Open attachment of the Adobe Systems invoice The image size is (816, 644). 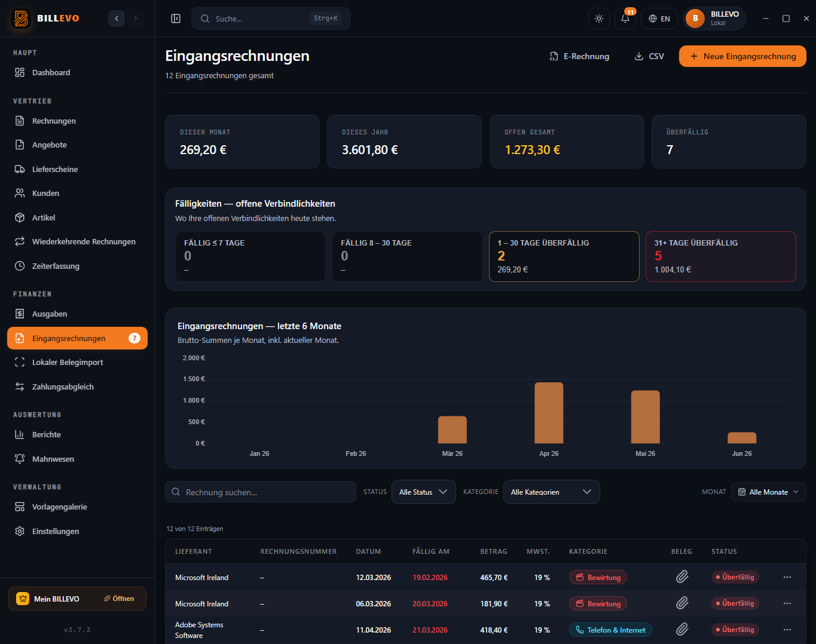(x=682, y=630)
